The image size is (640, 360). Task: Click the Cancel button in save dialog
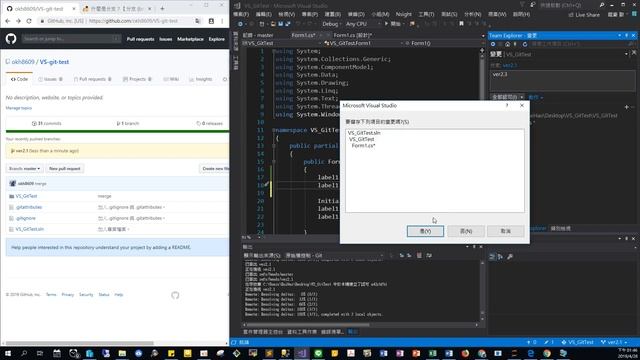point(506,231)
